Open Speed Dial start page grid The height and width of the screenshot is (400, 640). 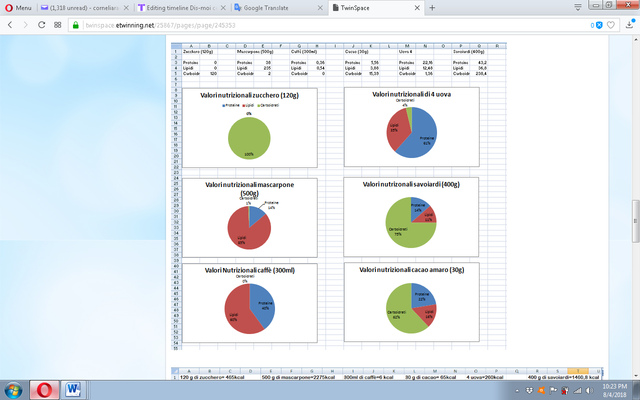[x=58, y=25]
